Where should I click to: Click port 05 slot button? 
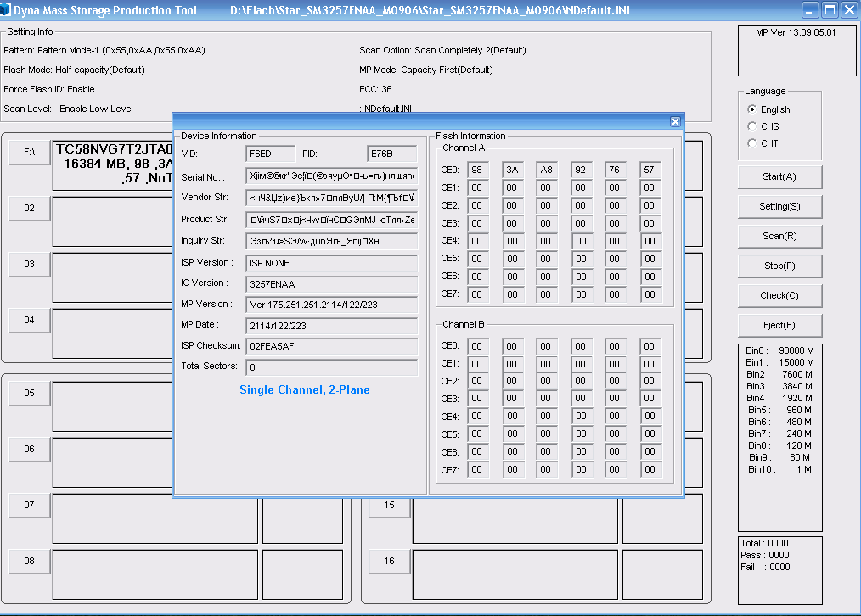coord(30,393)
